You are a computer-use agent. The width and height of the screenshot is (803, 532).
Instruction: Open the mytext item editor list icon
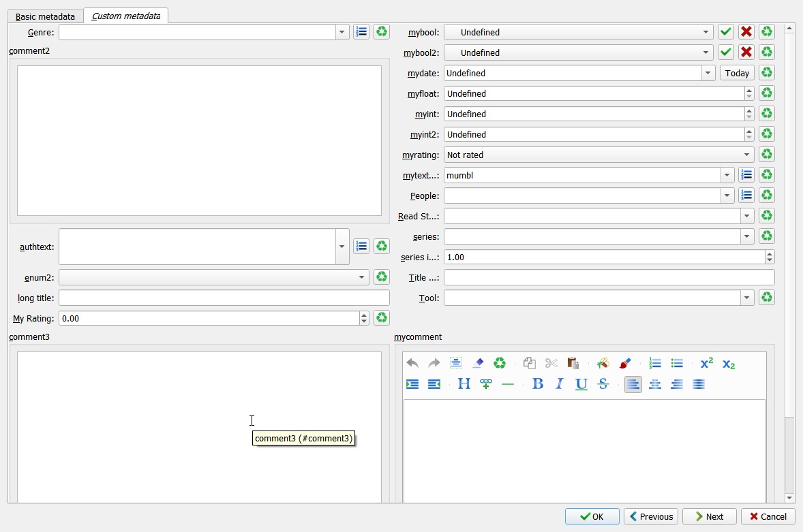coord(746,175)
